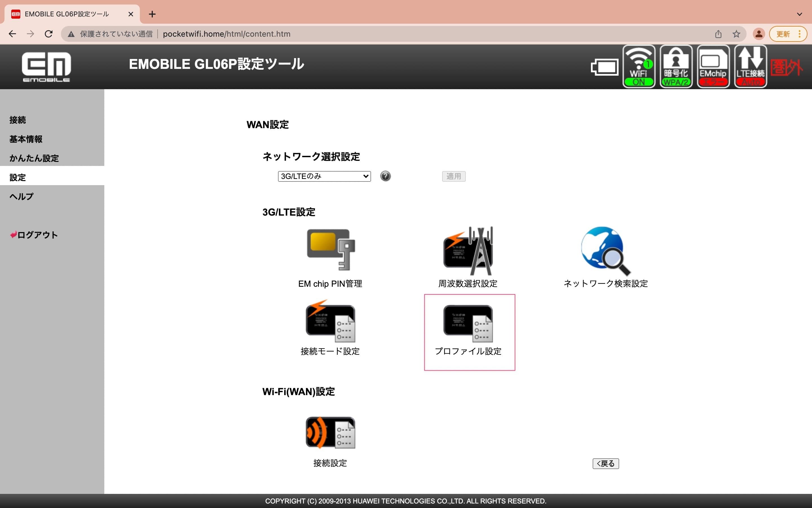
Task: Click the 適用 button
Action: pos(454,176)
